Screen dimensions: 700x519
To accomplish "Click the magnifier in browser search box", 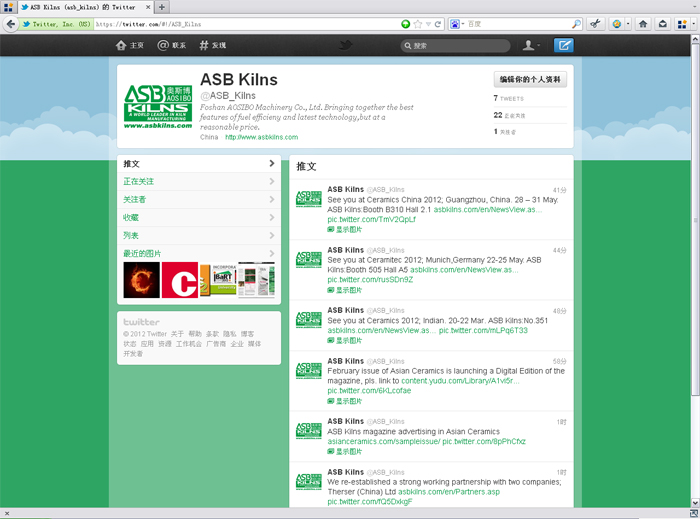I will pos(576,24).
